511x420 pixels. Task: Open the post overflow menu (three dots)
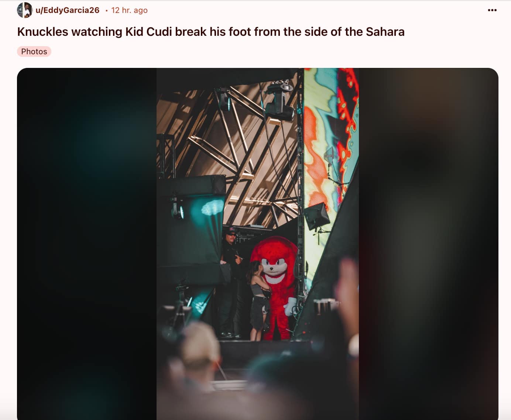point(492,10)
